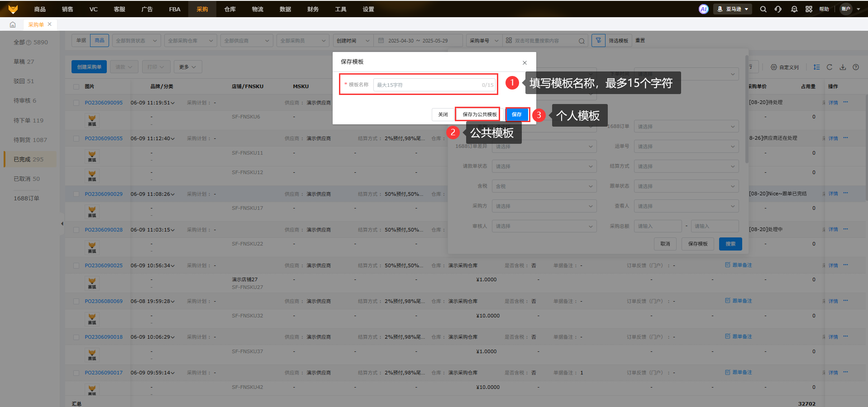Open 自定义列 column settings
The height and width of the screenshot is (407, 868).
click(785, 67)
